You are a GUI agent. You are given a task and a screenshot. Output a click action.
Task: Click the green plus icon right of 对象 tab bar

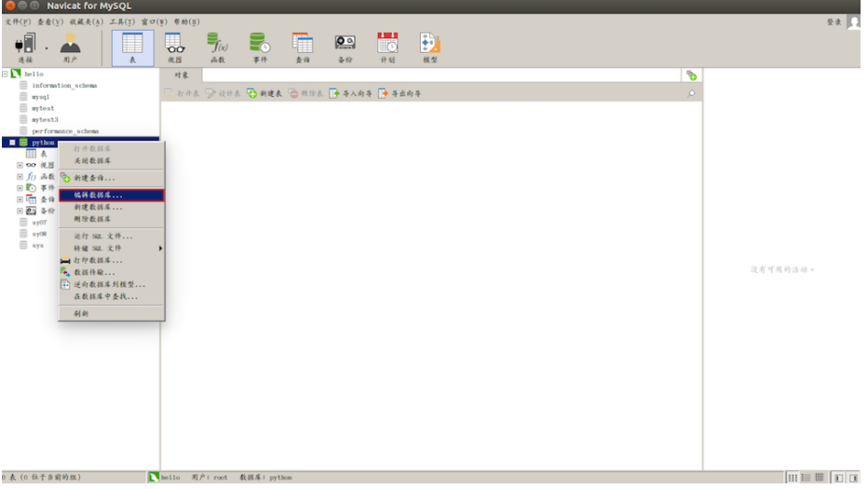[x=691, y=75]
